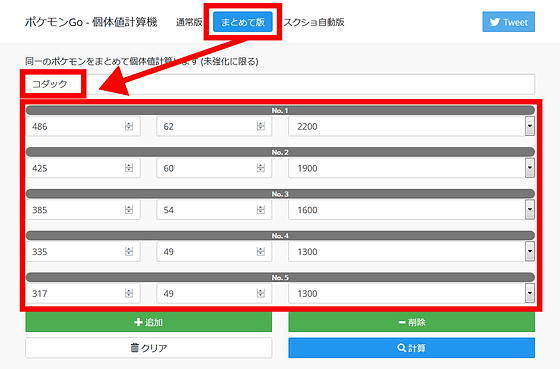Click the No.4 HP field showing 49

tap(214, 251)
